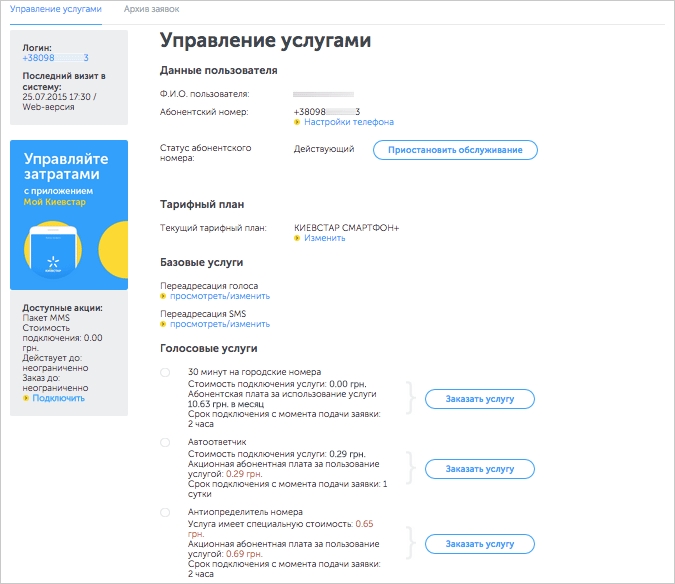675x584 pixels.
Task: Click the Тарифный план section heading
Action: (x=202, y=204)
